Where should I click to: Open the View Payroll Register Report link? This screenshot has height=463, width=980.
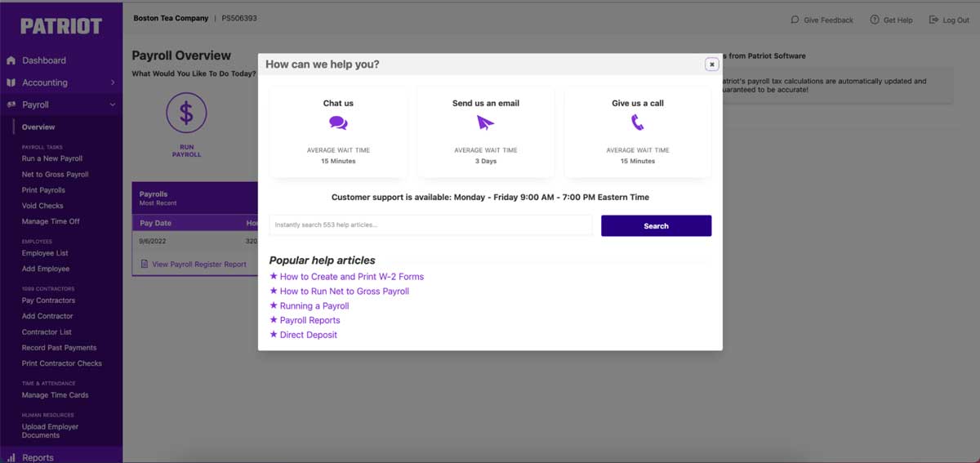point(199,265)
